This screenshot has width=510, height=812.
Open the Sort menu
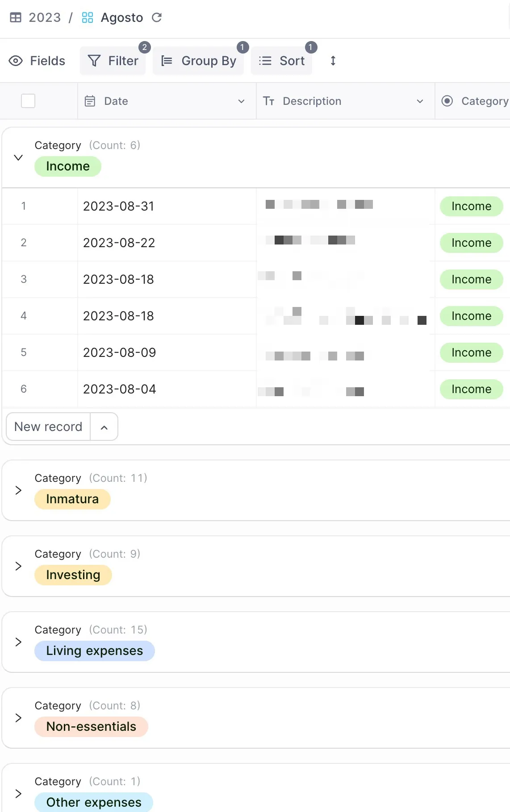click(x=282, y=61)
